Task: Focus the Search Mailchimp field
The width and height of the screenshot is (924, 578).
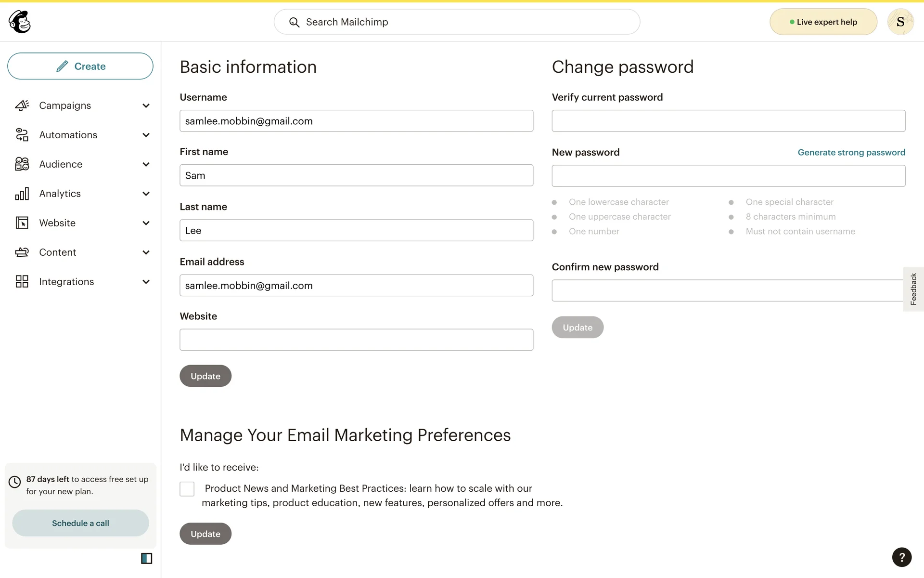Action: [457, 22]
